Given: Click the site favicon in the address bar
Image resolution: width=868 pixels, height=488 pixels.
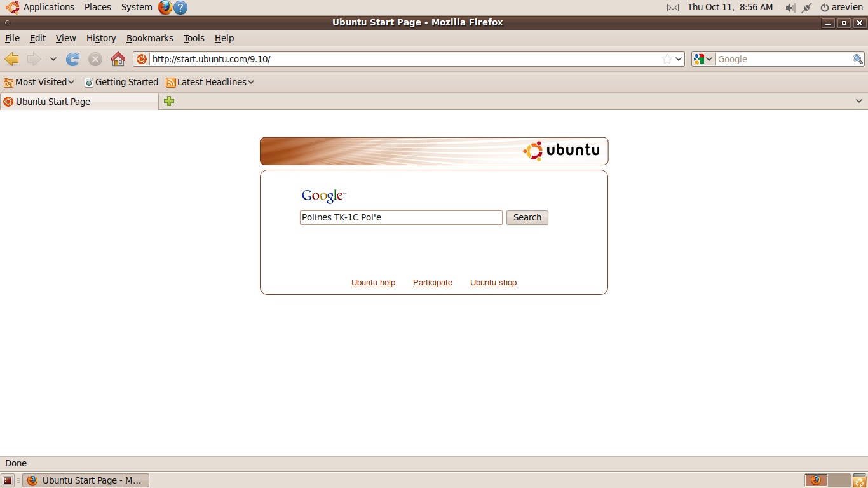Looking at the screenshot, I should [142, 59].
